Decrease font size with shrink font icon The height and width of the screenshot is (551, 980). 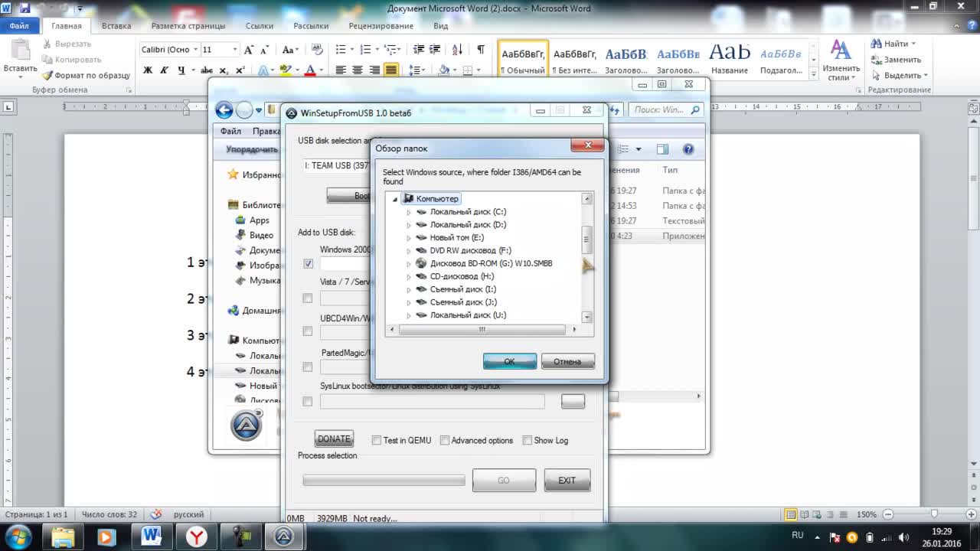(x=263, y=50)
